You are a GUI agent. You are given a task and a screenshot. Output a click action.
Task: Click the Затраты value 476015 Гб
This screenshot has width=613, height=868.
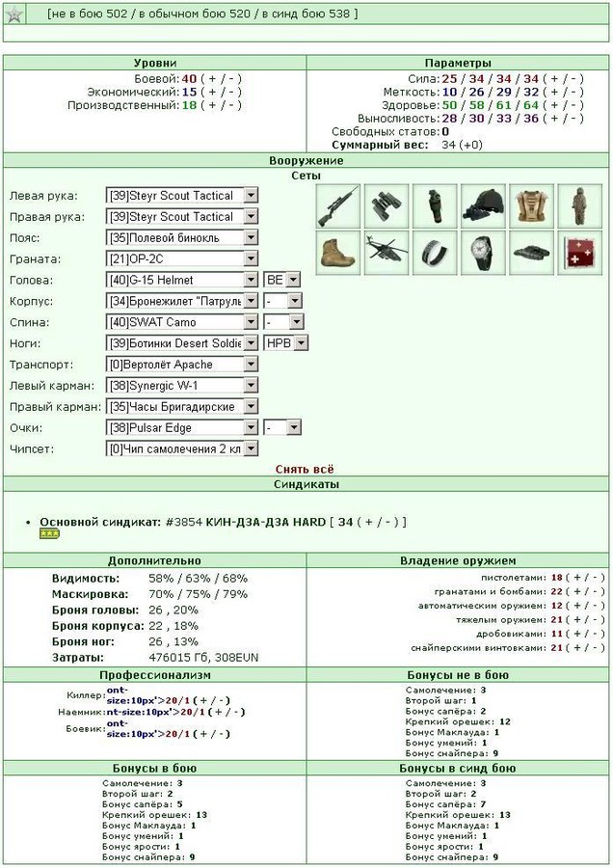tap(177, 658)
